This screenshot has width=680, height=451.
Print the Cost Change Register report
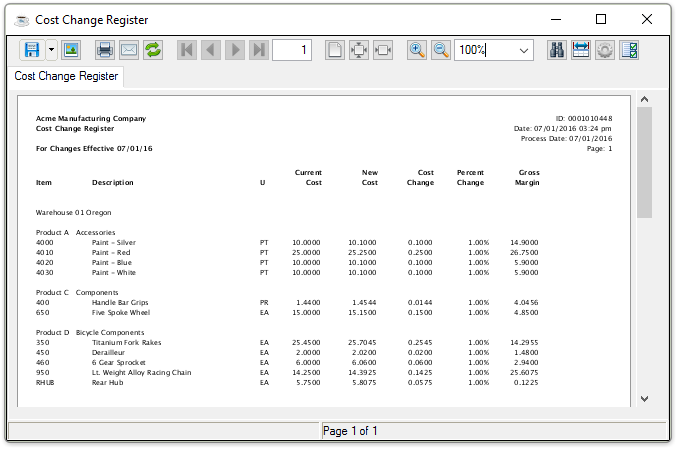(x=105, y=50)
